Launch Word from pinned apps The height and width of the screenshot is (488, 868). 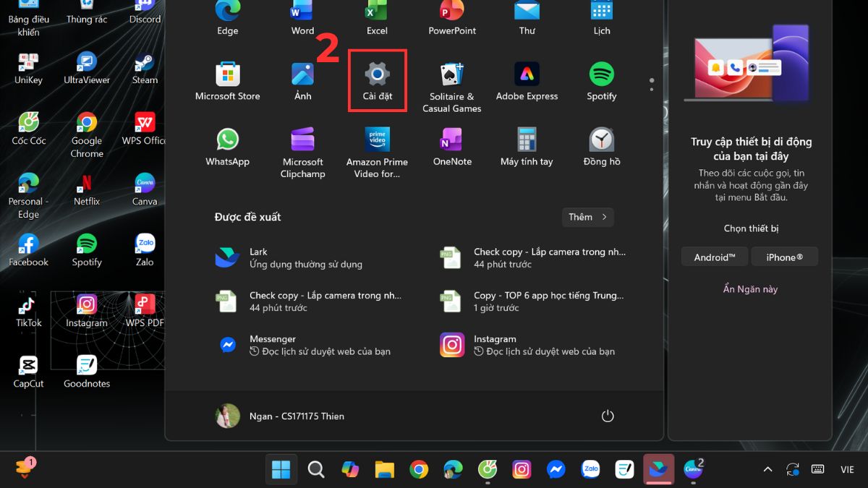tap(302, 18)
